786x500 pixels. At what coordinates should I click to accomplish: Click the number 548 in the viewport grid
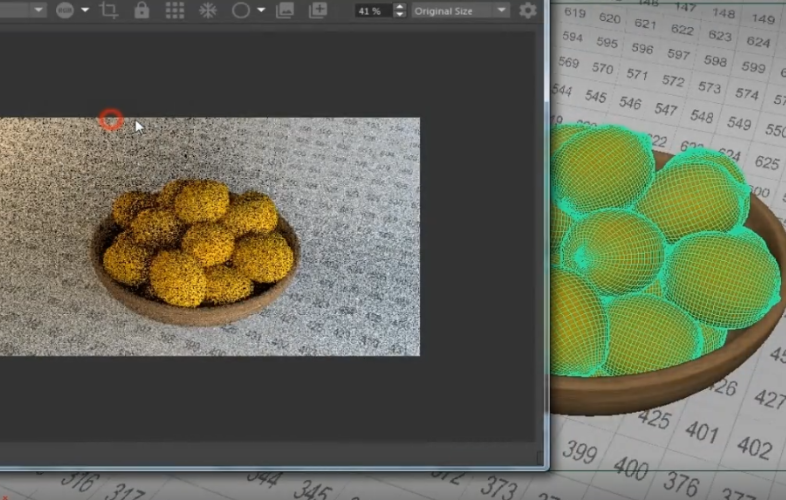(702, 116)
